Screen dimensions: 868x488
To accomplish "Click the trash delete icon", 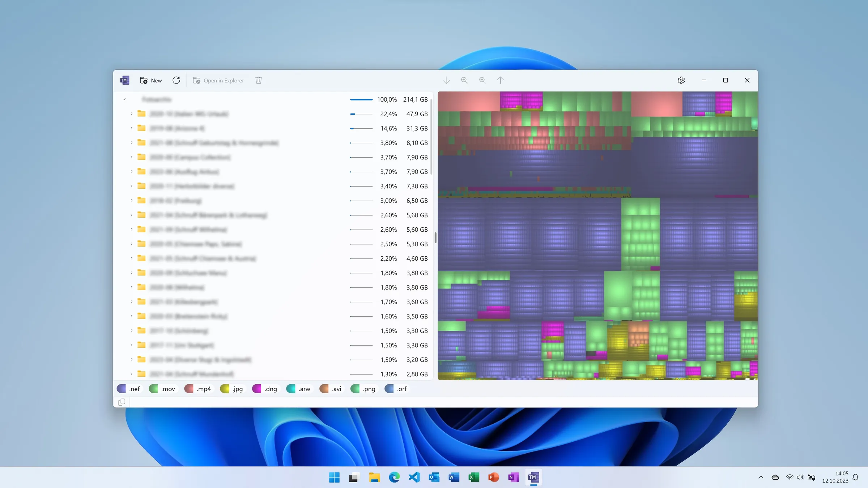I will pos(258,80).
